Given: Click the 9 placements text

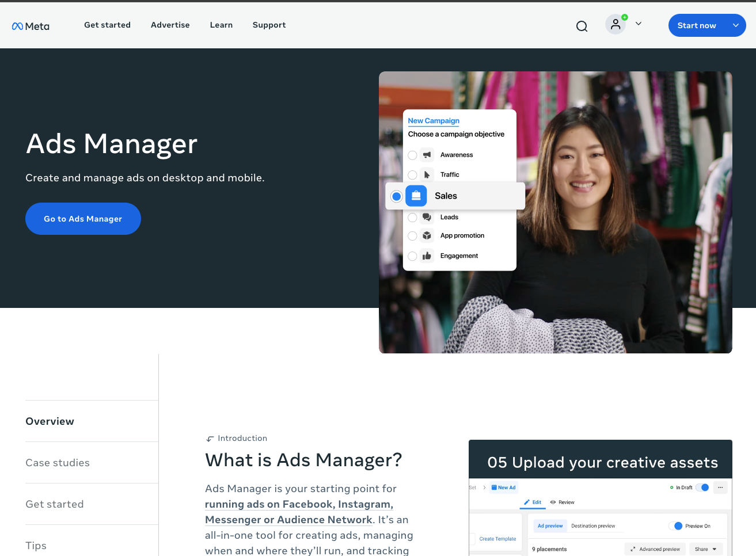Looking at the screenshot, I should pyautogui.click(x=549, y=549).
